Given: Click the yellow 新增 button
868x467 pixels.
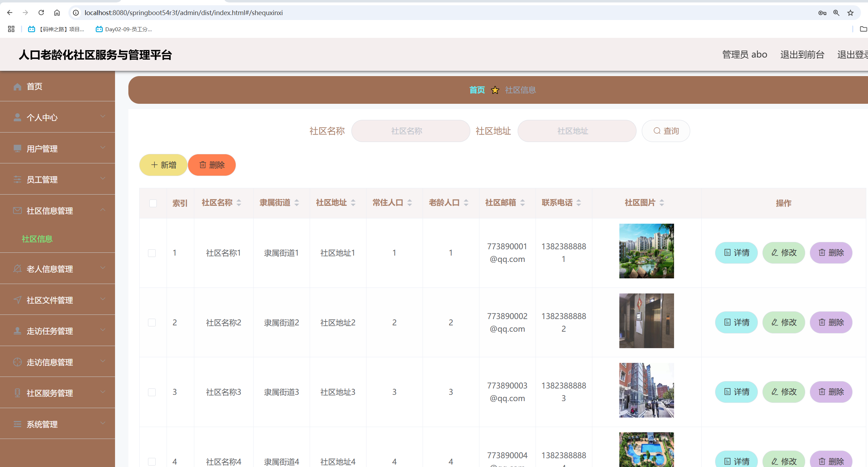Looking at the screenshot, I should (163, 165).
